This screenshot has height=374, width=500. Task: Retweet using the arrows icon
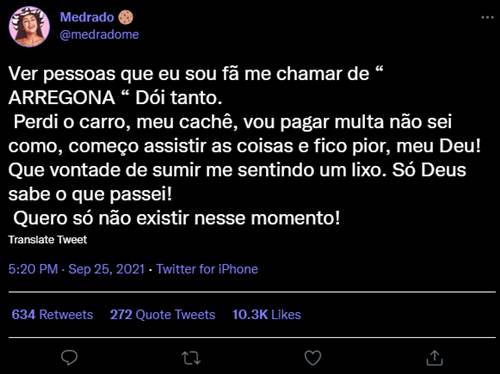click(x=191, y=358)
